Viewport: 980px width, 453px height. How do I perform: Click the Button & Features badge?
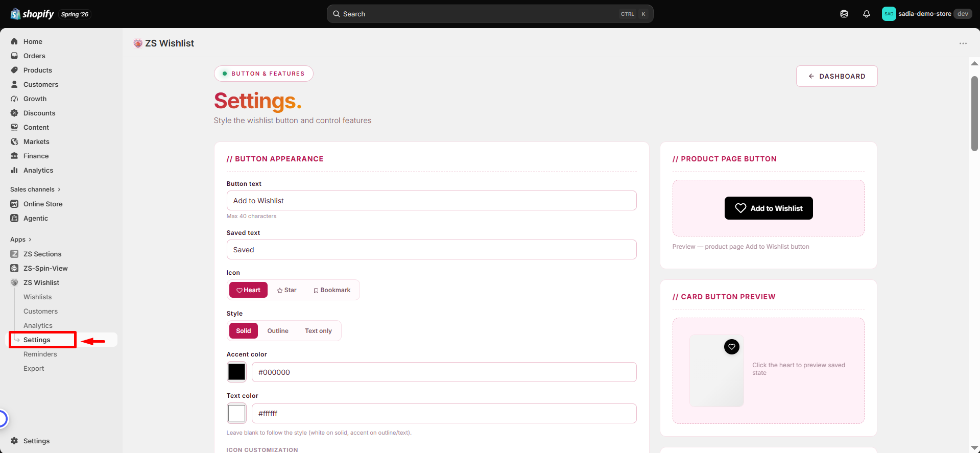click(264, 74)
